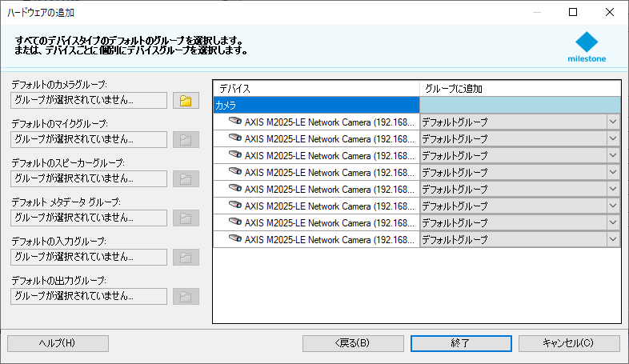
Task: Close the ハードウェアの追加 dialog
Action: pyautogui.click(x=609, y=12)
